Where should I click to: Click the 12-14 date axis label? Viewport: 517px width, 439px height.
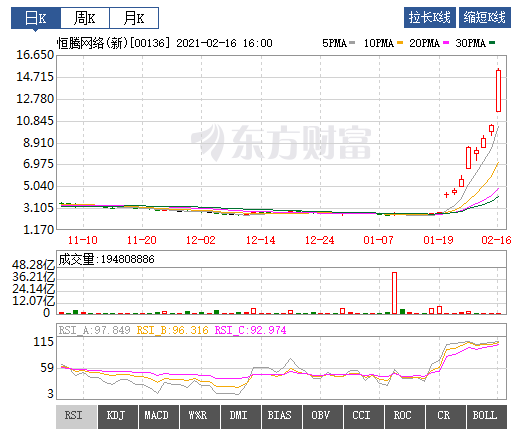click(261, 240)
